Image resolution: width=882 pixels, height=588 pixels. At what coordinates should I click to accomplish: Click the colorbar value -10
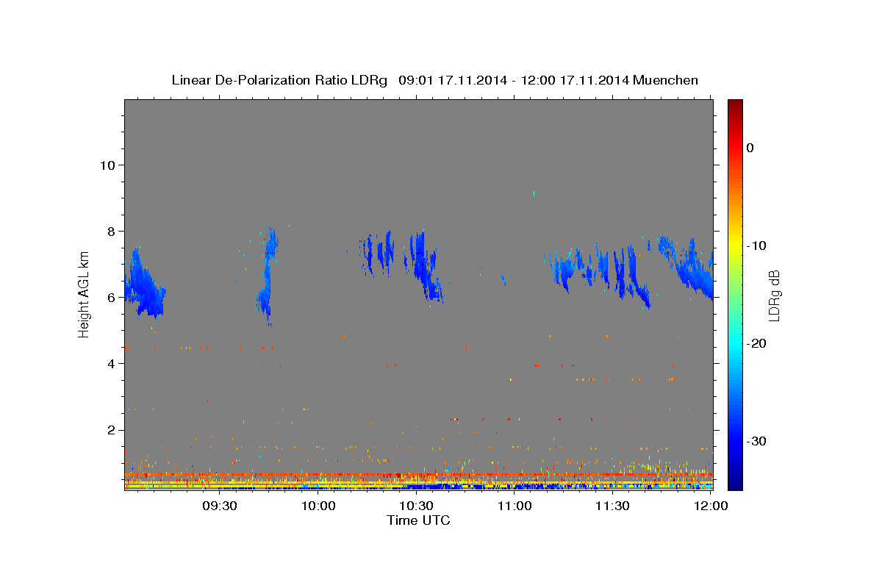(x=757, y=245)
